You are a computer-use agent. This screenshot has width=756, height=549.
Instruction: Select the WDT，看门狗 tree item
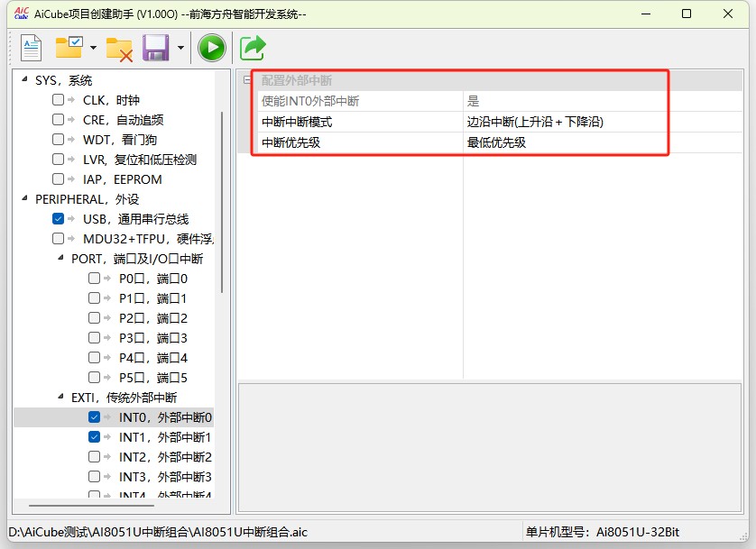click(x=120, y=140)
